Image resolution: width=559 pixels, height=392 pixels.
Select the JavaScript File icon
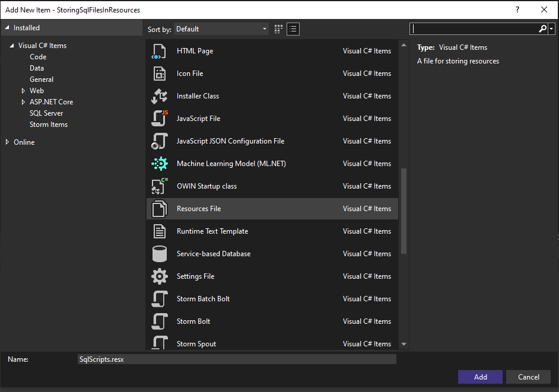pyautogui.click(x=160, y=119)
